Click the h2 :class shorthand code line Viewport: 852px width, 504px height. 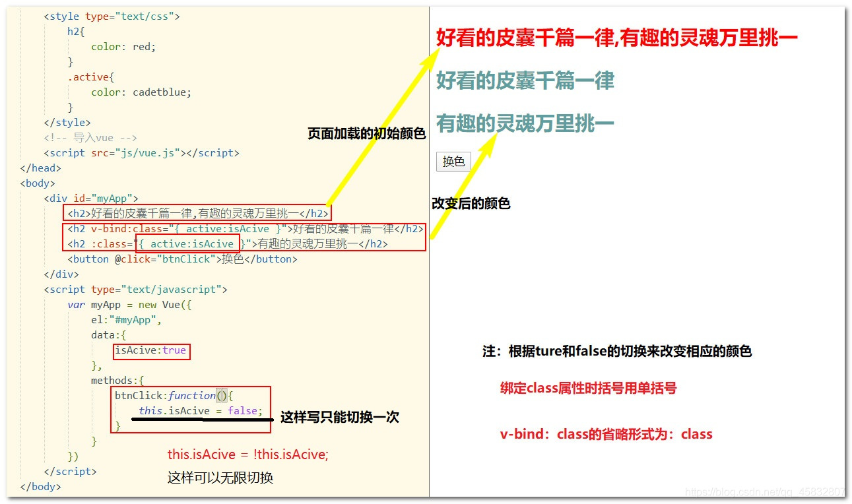click(227, 244)
